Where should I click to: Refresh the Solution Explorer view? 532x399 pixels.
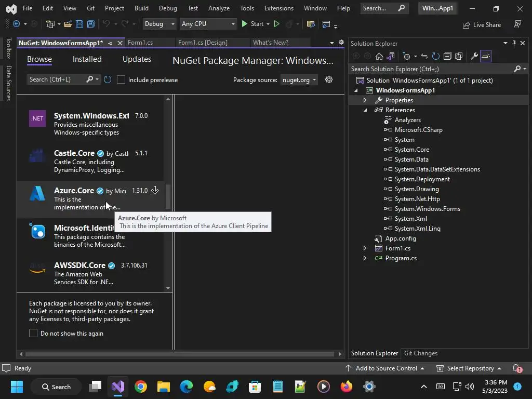[436, 56]
